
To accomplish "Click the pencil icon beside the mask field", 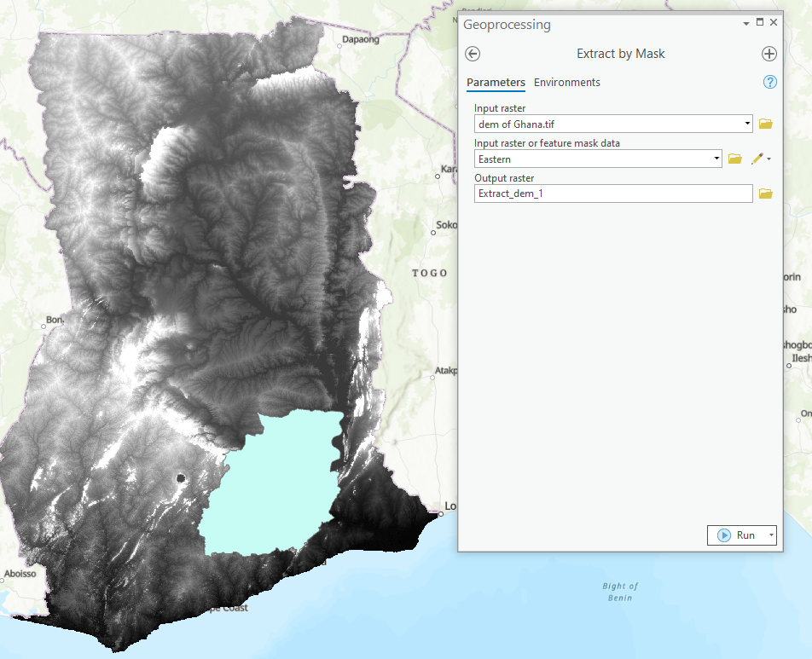I will (x=756, y=159).
